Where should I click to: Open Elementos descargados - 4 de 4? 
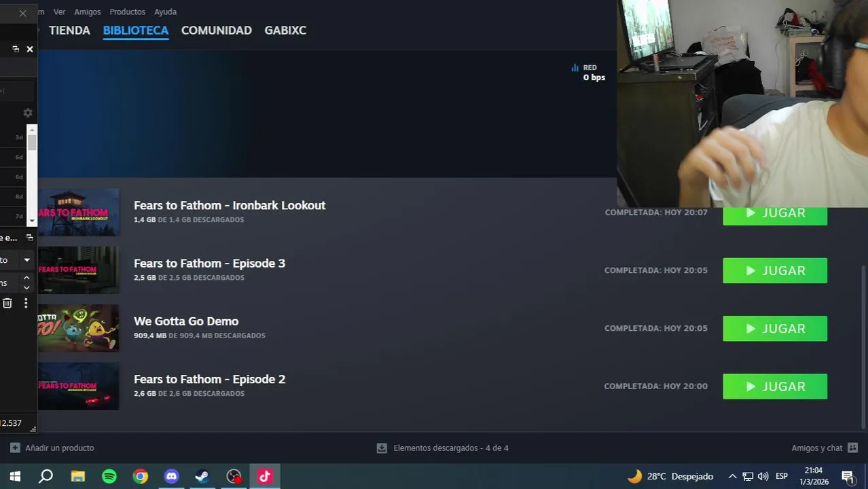(x=451, y=448)
